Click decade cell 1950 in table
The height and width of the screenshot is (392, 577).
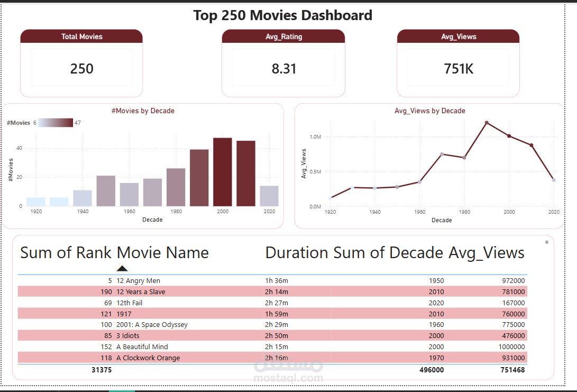coord(436,280)
